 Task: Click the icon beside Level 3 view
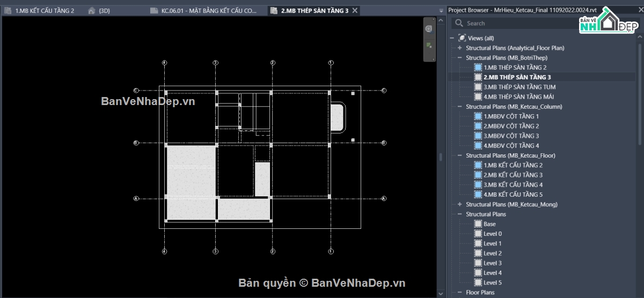(x=478, y=263)
